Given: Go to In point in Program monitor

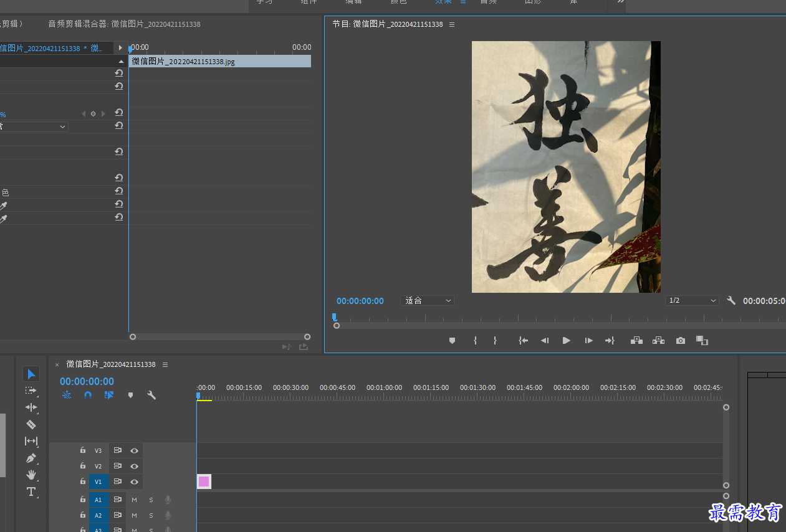Looking at the screenshot, I should [524, 341].
